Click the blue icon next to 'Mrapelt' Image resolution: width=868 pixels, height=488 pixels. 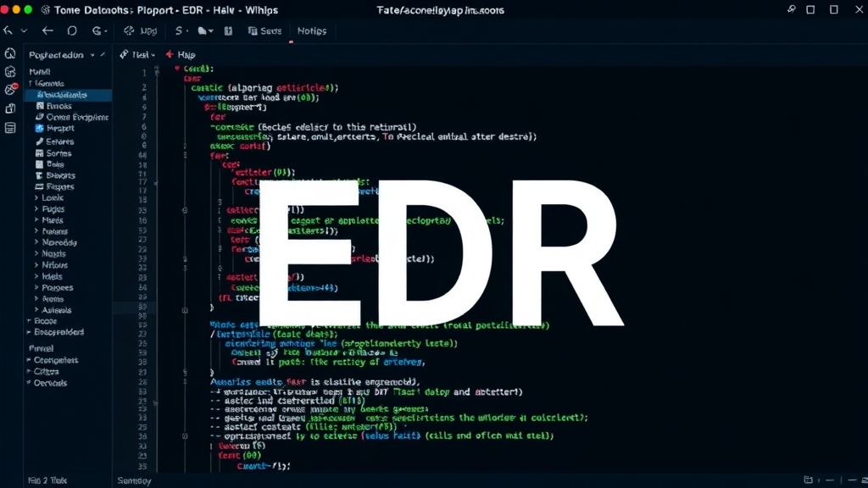click(x=39, y=128)
